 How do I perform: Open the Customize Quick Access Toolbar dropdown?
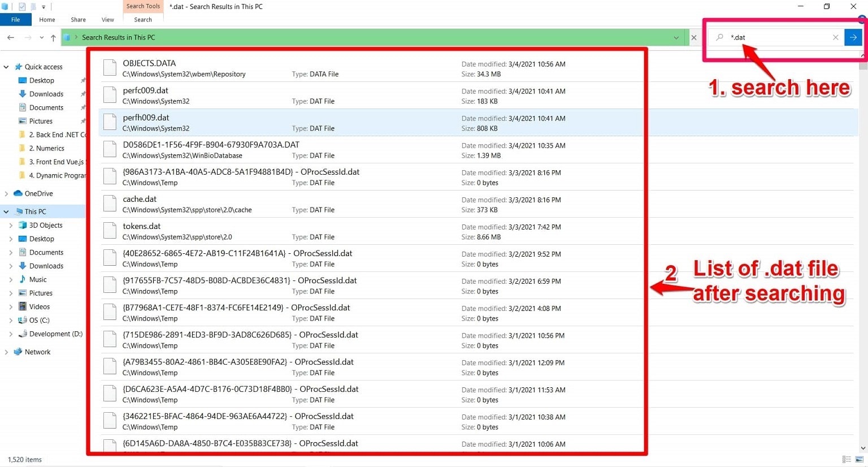pos(43,6)
